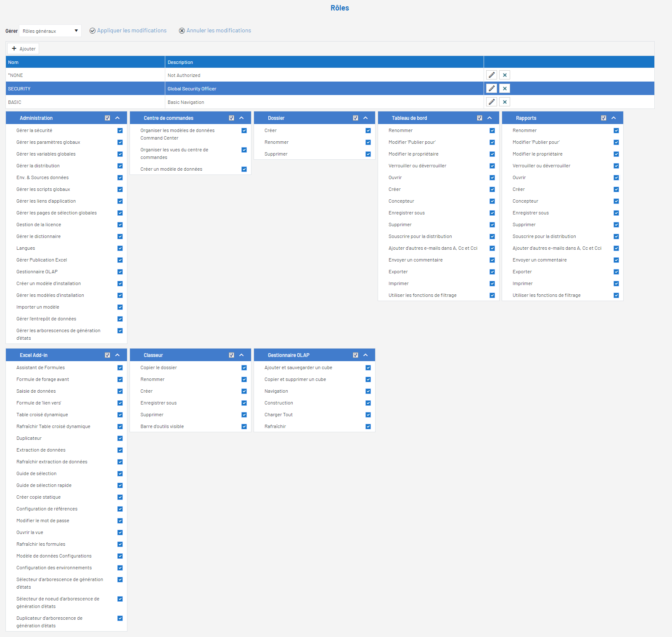The image size is (672, 637).
Task: Toggle select-all icon in Tableau de bord header
Action: coord(479,118)
